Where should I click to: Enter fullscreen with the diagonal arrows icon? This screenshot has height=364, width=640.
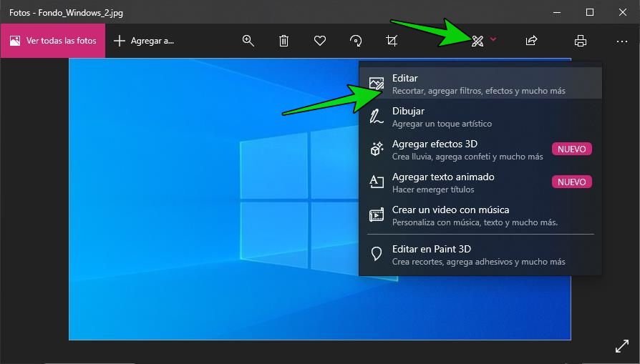coord(622,346)
